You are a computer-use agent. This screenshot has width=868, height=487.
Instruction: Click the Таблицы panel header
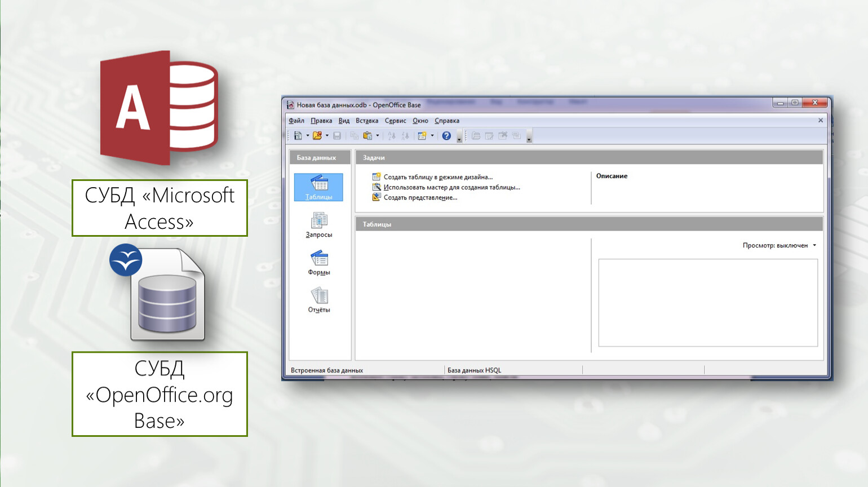coord(589,224)
